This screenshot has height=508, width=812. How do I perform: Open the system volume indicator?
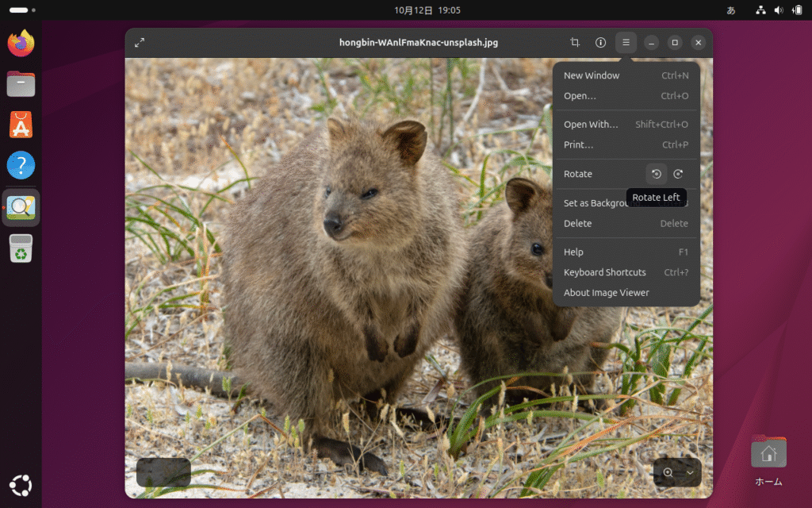778,10
